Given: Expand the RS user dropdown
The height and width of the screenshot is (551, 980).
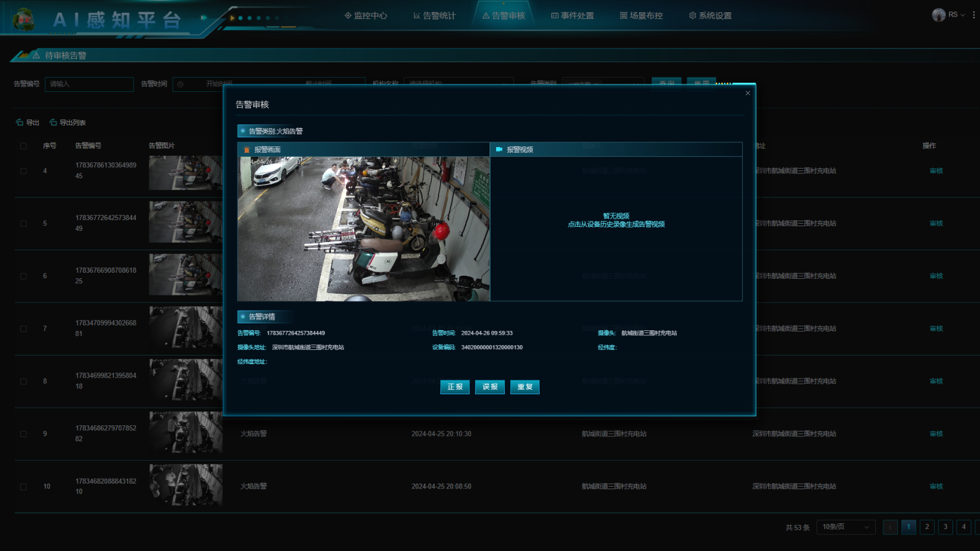Looking at the screenshot, I should [957, 15].
